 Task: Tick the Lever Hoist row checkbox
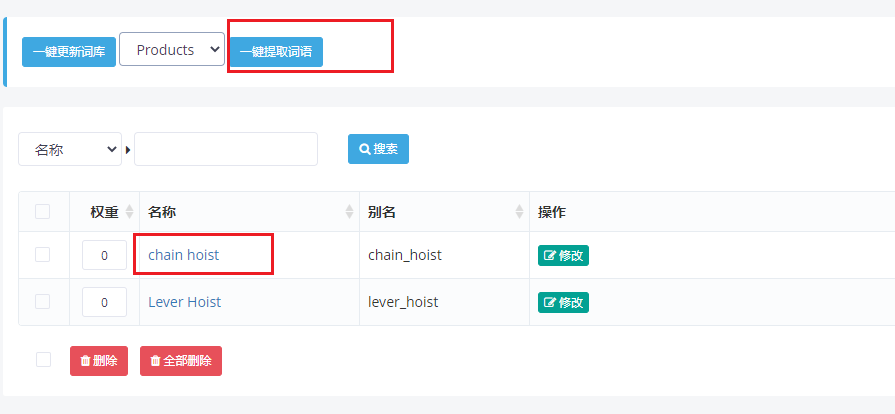[x=43, y=302]
